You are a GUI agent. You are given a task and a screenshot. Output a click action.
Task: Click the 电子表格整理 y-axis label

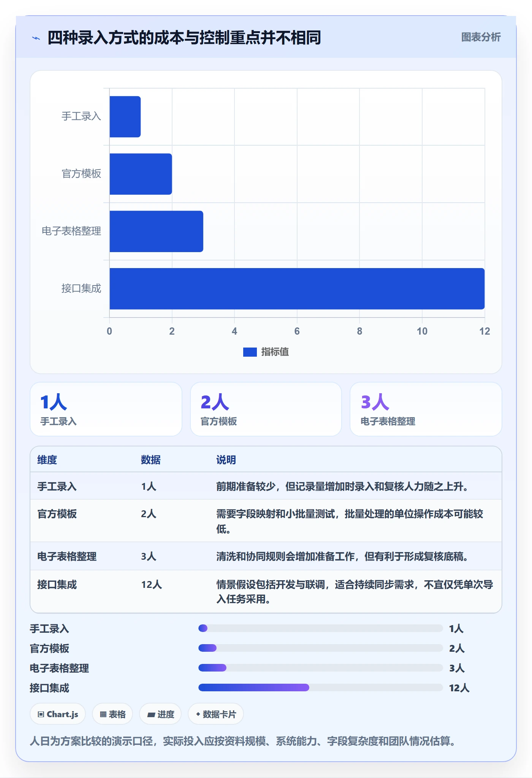[x=71, y=231]
